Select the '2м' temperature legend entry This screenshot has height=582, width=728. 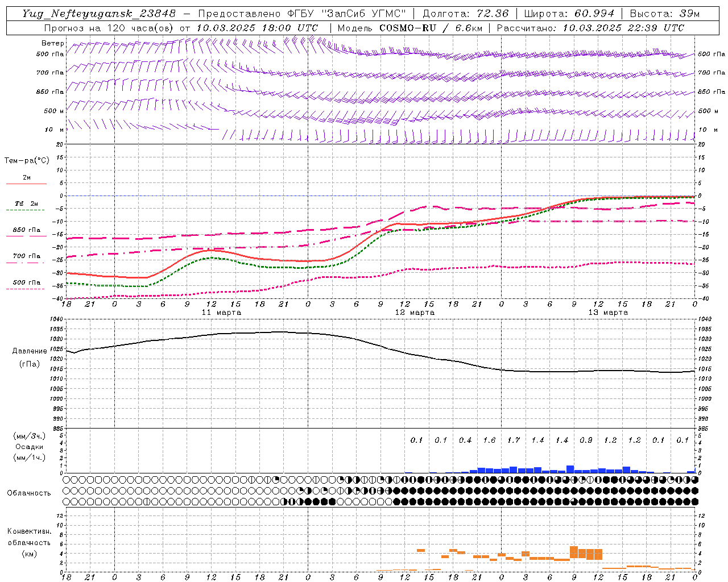pyautogui.click(x=27, y=177)
